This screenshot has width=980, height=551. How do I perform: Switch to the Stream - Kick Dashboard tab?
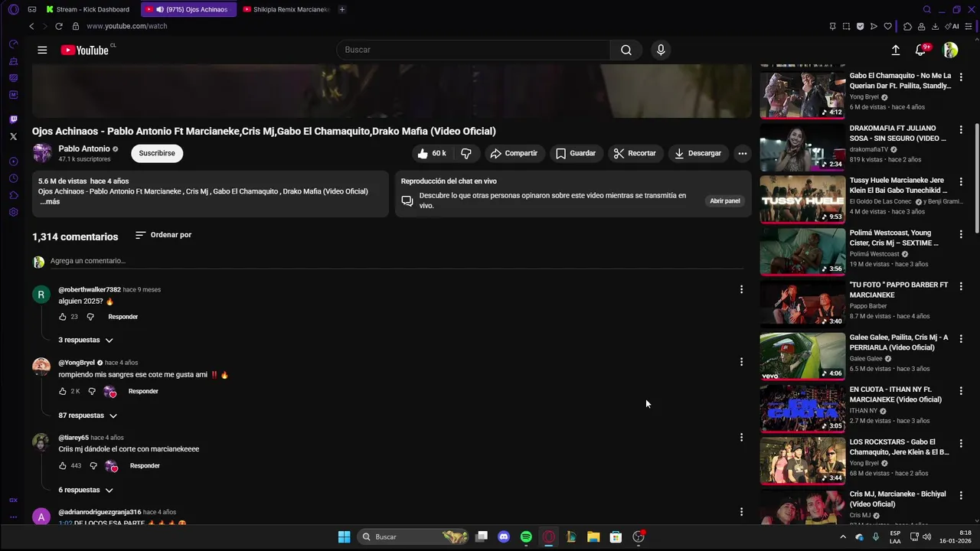(x=88, y=9)
